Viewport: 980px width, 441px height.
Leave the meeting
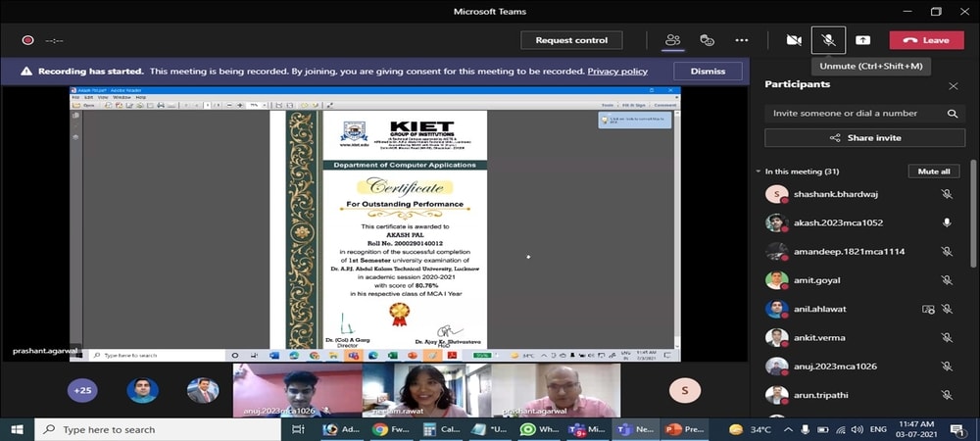(926, 40)
